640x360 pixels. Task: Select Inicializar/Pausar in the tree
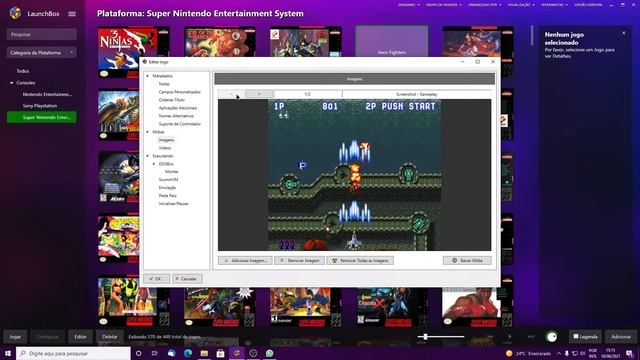tap(173, 204)
